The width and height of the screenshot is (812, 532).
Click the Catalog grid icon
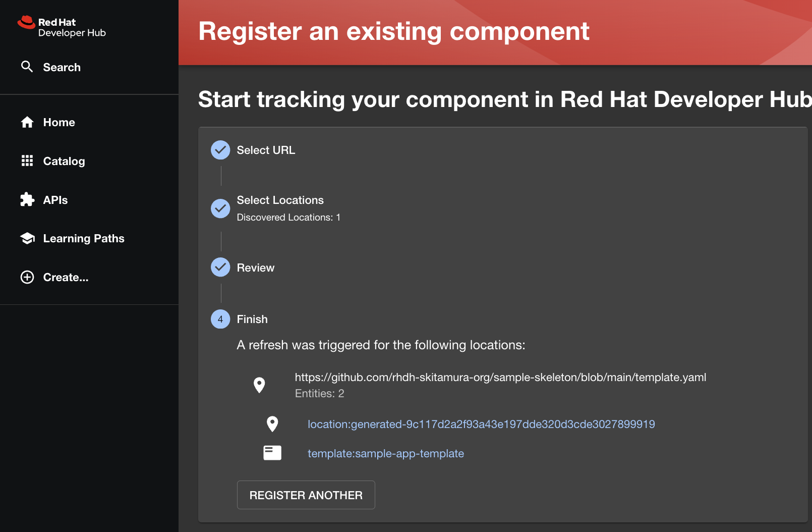point(27,161)
